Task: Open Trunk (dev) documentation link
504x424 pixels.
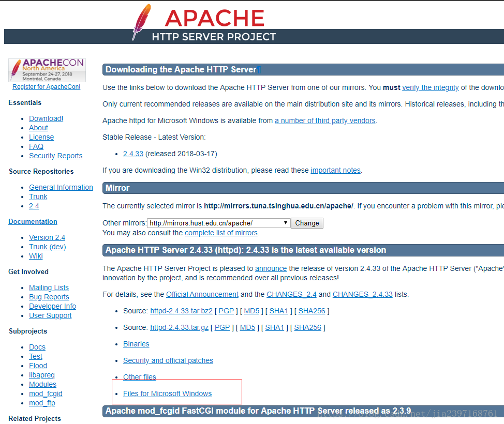Action: 47,247
